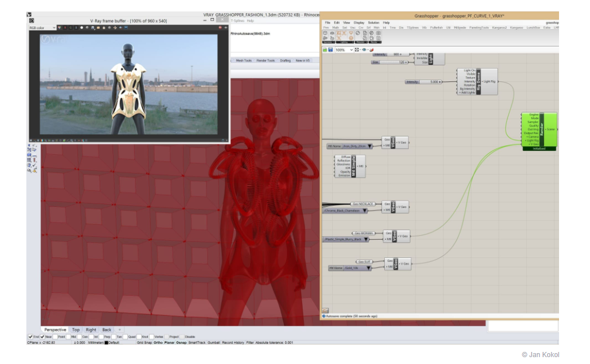
Task: Click the Mtl Simple component node
Action: pyautogui.click(x=350, y=166)
